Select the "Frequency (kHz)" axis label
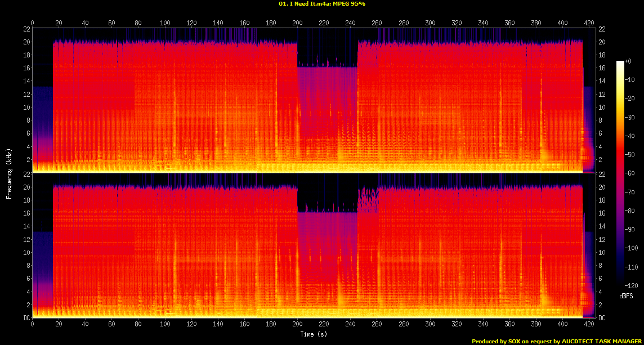 (8, 174)
